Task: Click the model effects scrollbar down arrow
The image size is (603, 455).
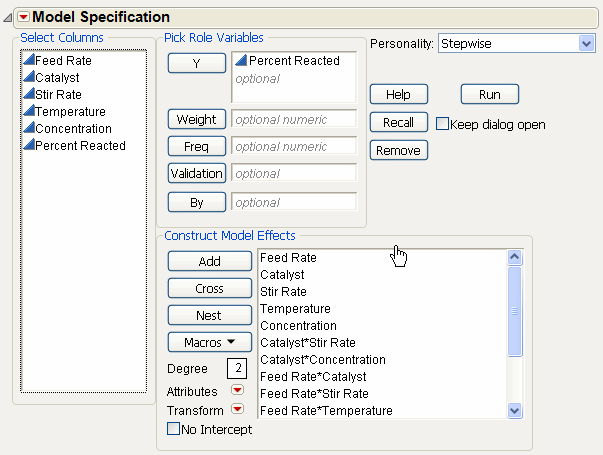Action: pos(515,410)
